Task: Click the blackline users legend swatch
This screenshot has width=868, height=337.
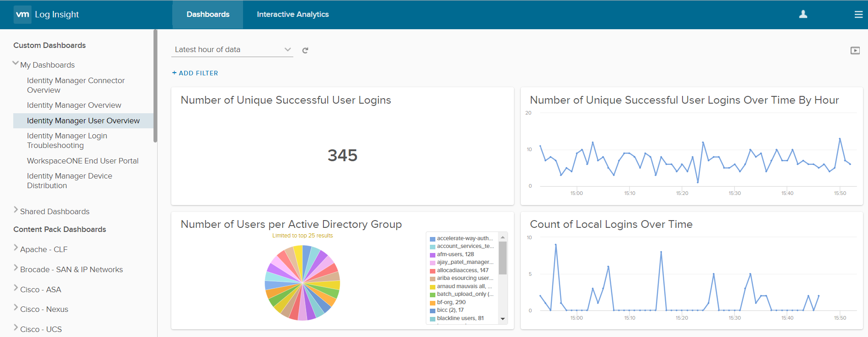Action: (432, 319)
